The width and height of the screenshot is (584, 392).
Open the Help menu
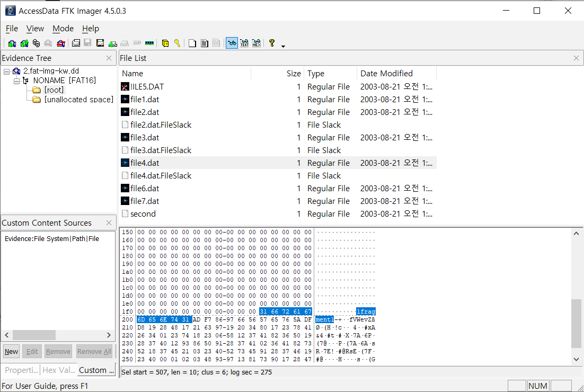[91, 29]
